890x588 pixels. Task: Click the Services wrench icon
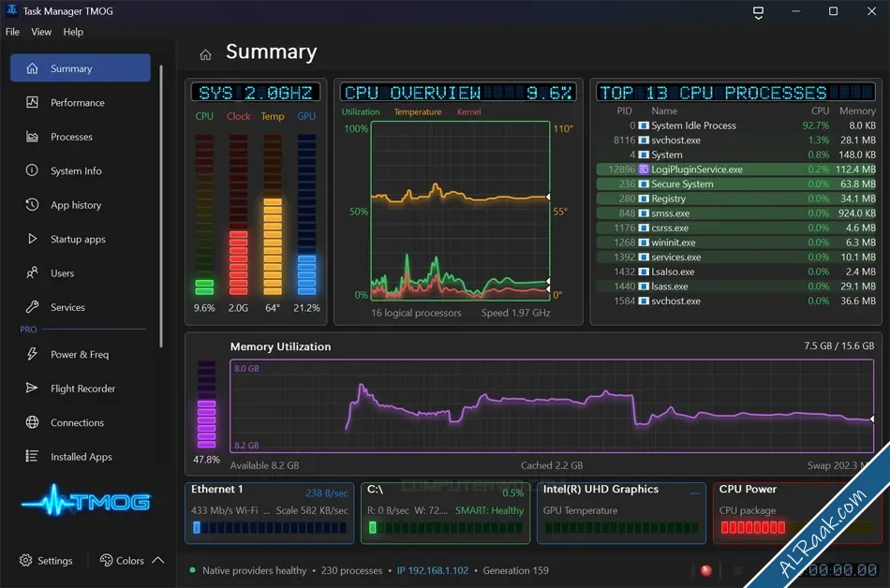[x=33, y=307]
